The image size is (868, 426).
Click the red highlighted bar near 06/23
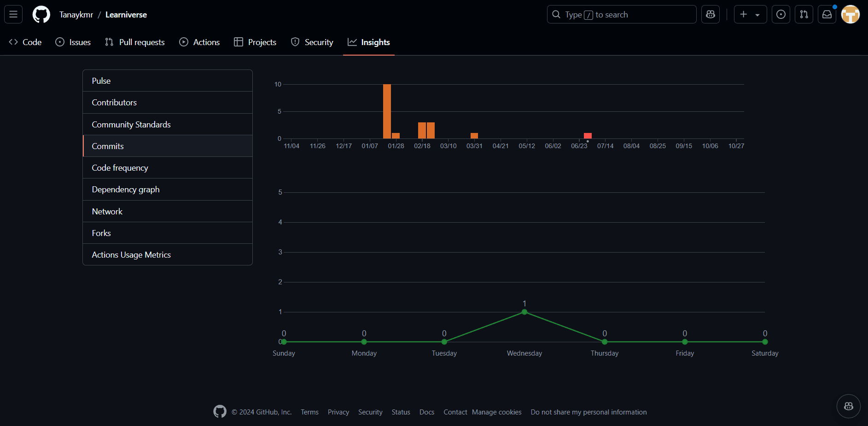[588, 136]
